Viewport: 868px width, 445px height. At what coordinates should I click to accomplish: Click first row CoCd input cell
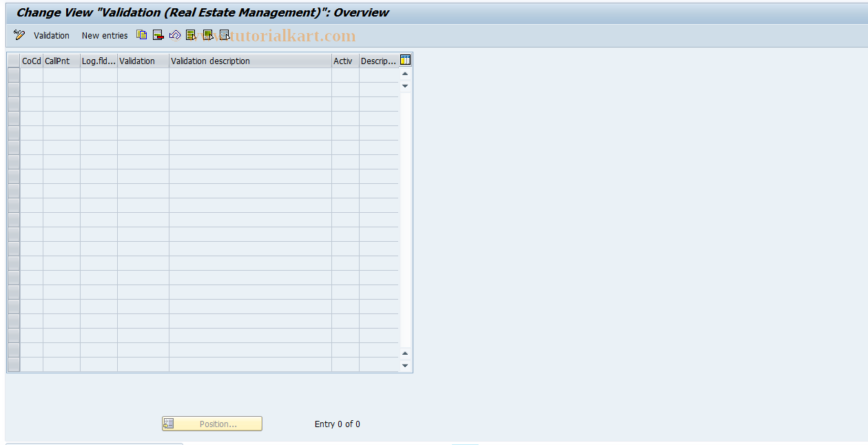tap(32, 75)
